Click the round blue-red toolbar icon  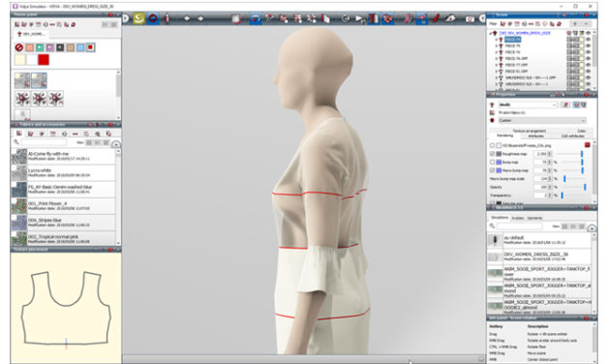[x=153, y=18]
